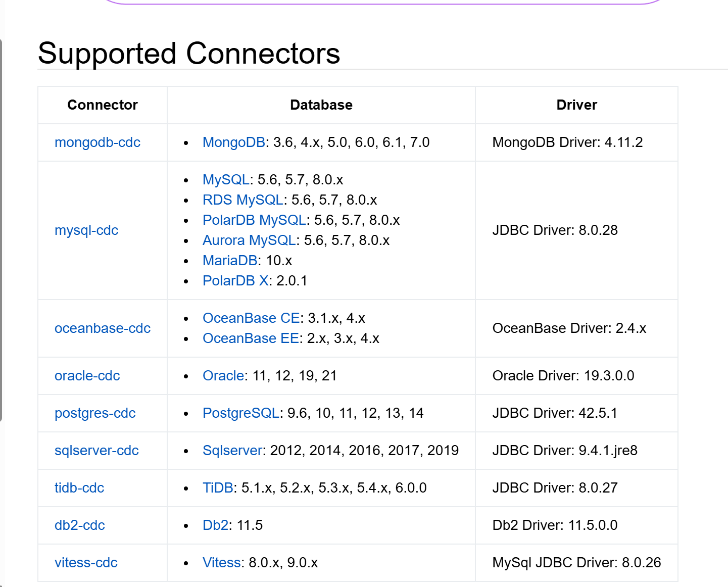
Task: Open the mongodb-cdc connector link
Action: (x=97, y=142)
